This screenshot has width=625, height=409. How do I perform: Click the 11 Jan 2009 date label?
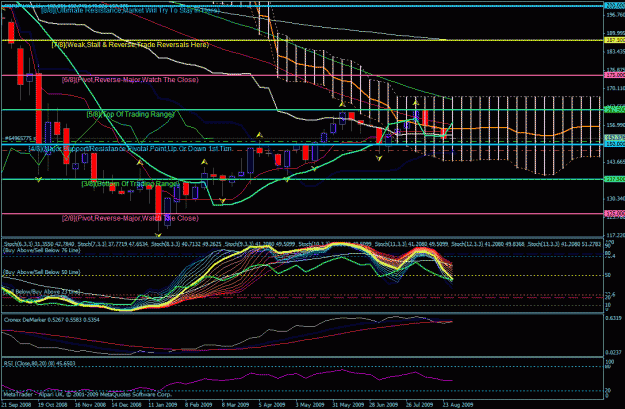163,405
